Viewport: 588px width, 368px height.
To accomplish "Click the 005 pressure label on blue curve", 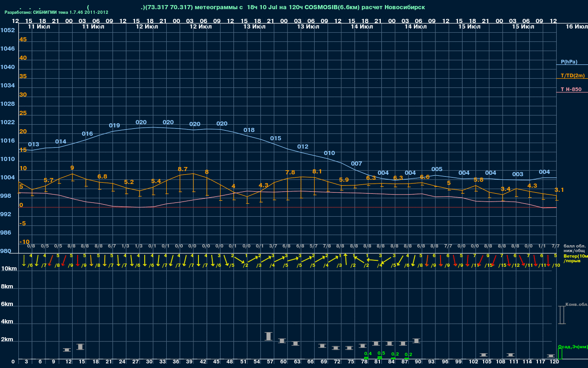I will point(437,169).
